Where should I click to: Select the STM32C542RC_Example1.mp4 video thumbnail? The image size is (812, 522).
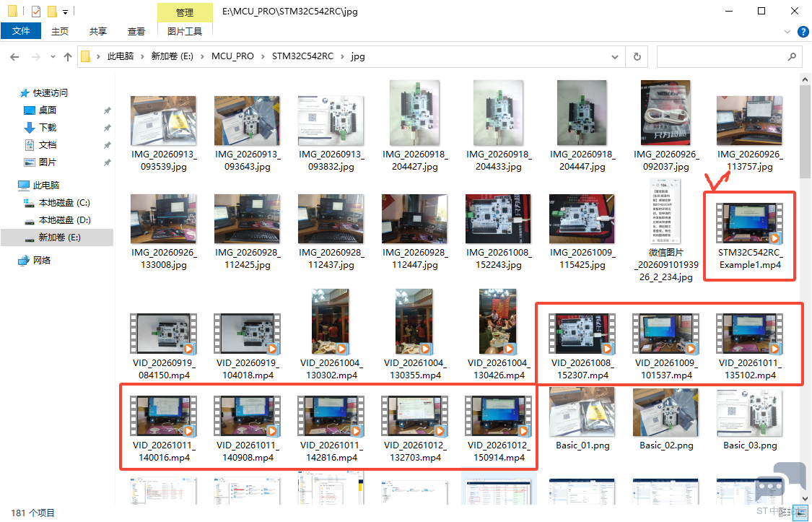pos(749,223)
